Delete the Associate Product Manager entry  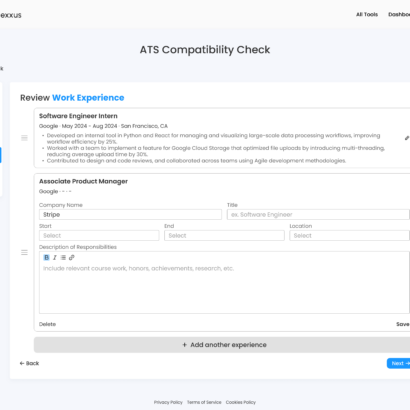[x=47, y=324]
